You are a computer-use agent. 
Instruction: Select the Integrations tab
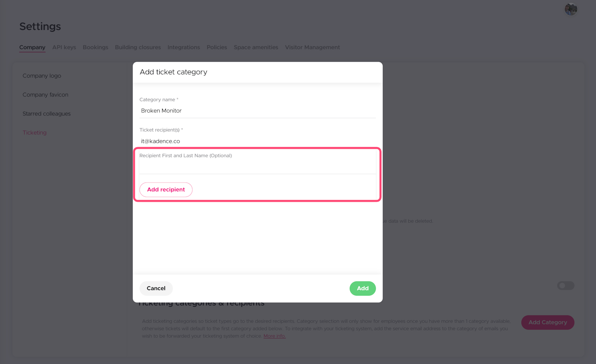pyautogui.click(x=183, y=47)
